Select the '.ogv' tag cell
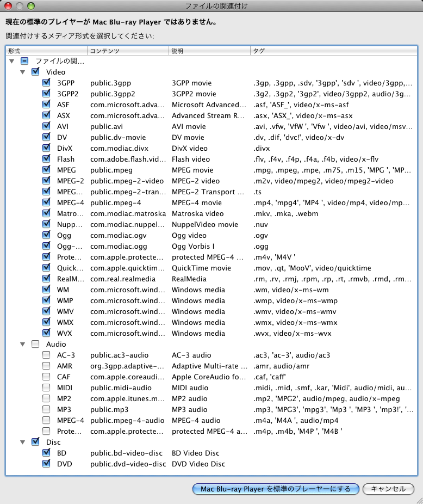 260,236
